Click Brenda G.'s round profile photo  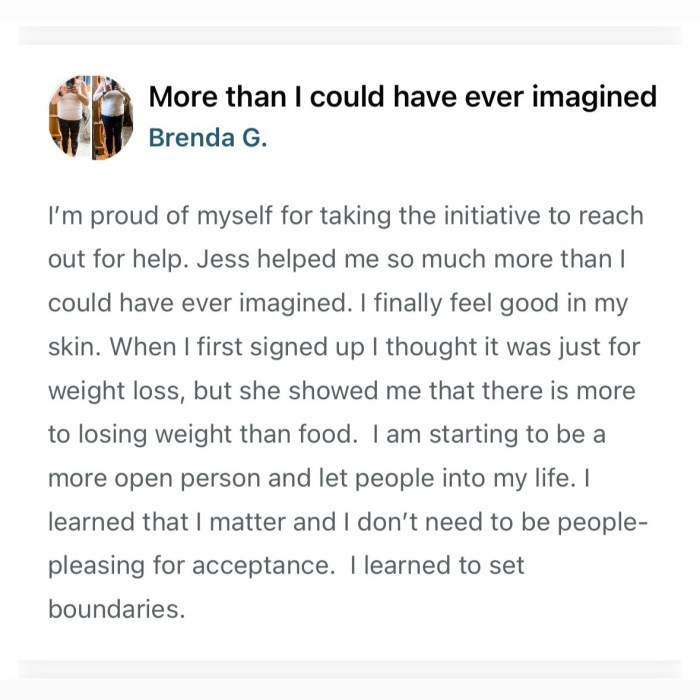point(90,117)
